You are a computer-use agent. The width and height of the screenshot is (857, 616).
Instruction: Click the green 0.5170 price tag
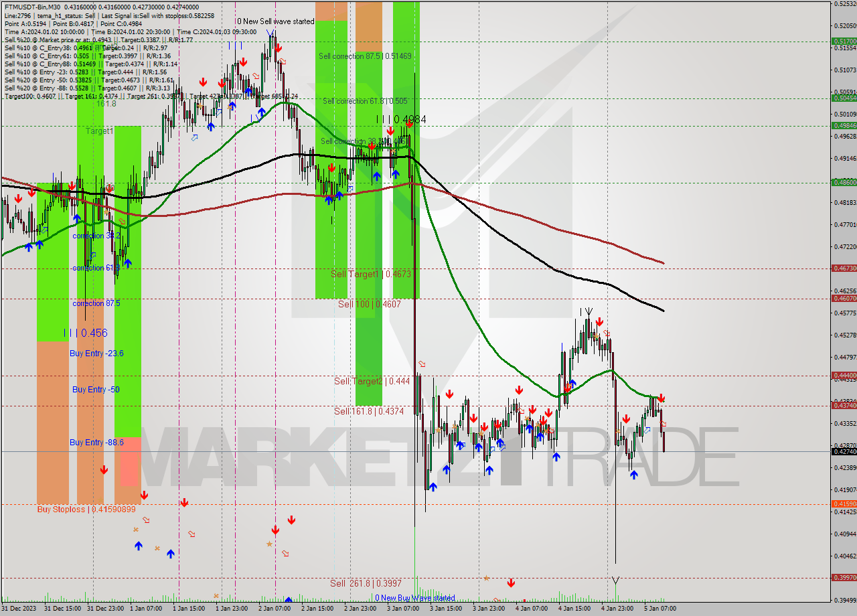[x=844, y=41]
